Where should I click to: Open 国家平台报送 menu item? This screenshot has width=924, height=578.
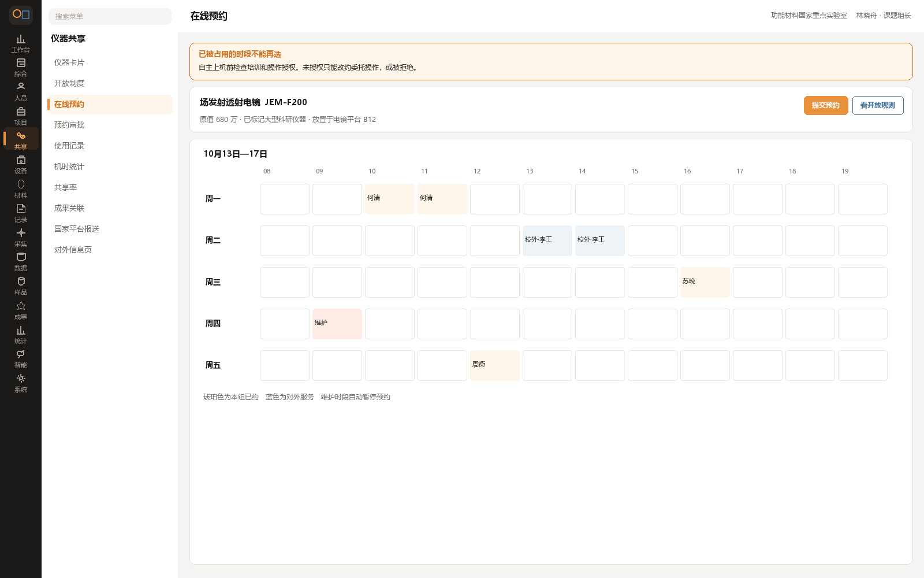tap(110, 229)
